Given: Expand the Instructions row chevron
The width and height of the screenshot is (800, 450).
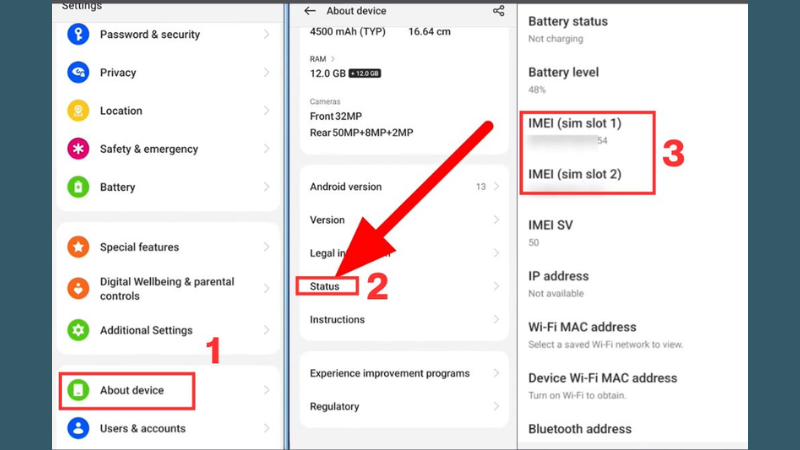Looking at the screenshot, I should (496, 319).
